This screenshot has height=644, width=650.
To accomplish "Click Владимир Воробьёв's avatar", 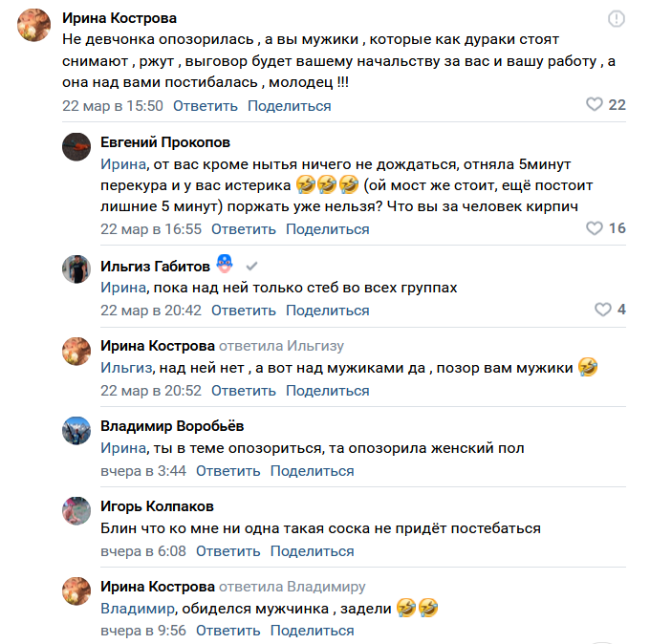I will pos(76,431).
